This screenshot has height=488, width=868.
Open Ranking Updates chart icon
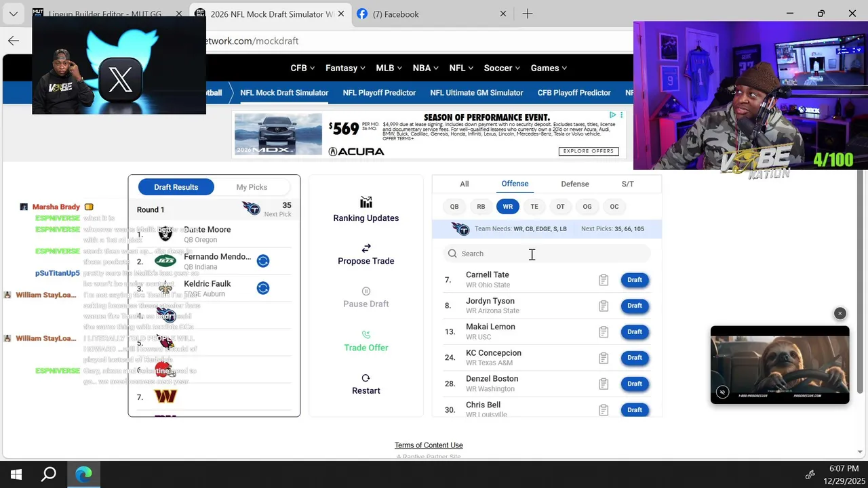pos(366,202)
